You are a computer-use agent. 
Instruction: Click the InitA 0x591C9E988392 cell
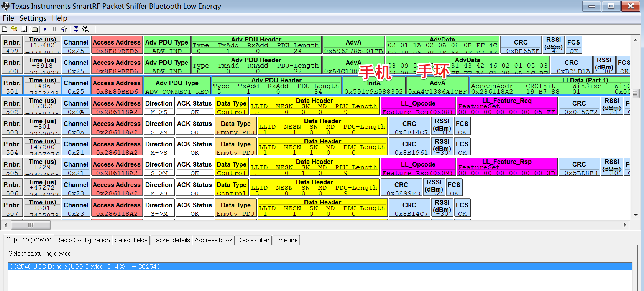tap(374, 86)
